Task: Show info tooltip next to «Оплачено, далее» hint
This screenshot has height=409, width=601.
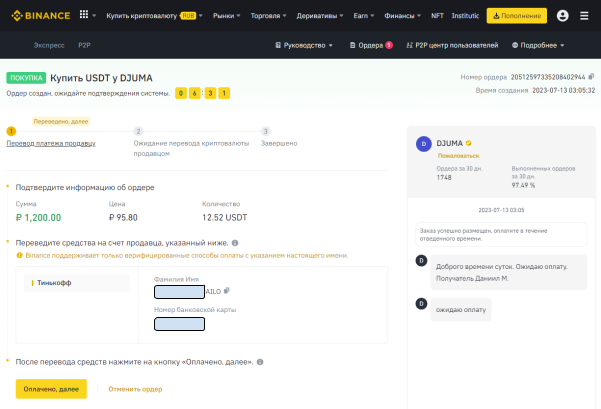Action: coord(260,360)
